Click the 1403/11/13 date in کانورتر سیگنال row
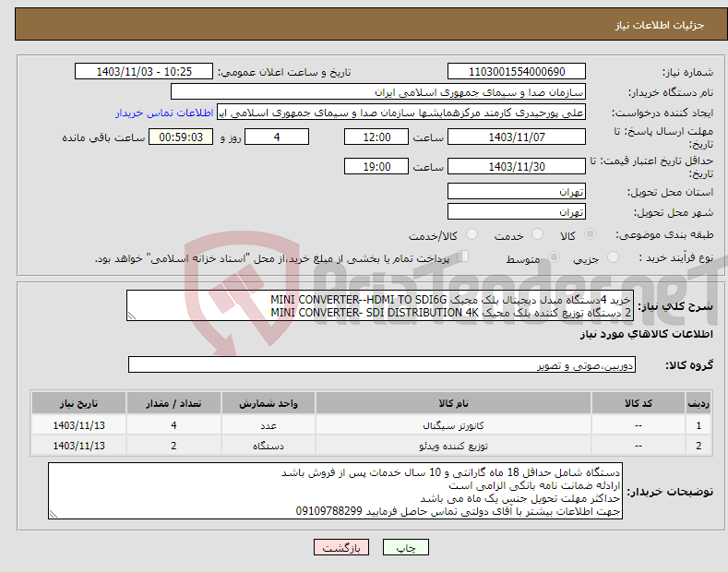The height and width of the screenshot is (572, 728). point(79,424)
